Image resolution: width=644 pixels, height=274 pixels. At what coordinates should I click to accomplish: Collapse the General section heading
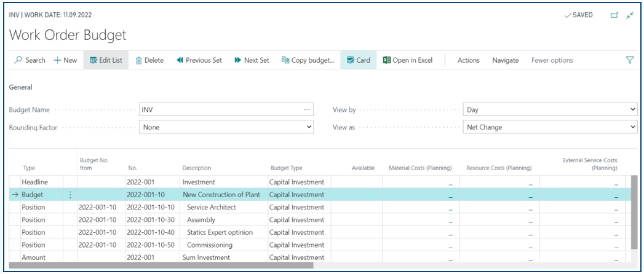click(x=20, y=87)
